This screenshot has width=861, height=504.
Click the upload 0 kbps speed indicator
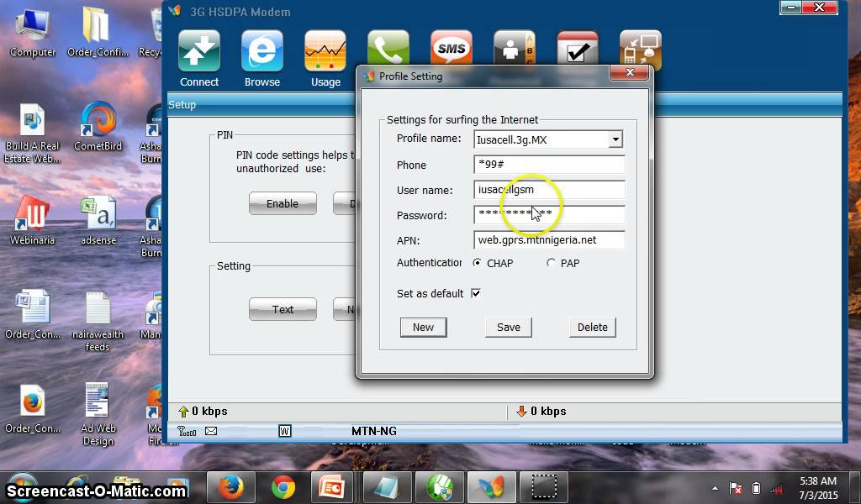[x=203, y=412]
